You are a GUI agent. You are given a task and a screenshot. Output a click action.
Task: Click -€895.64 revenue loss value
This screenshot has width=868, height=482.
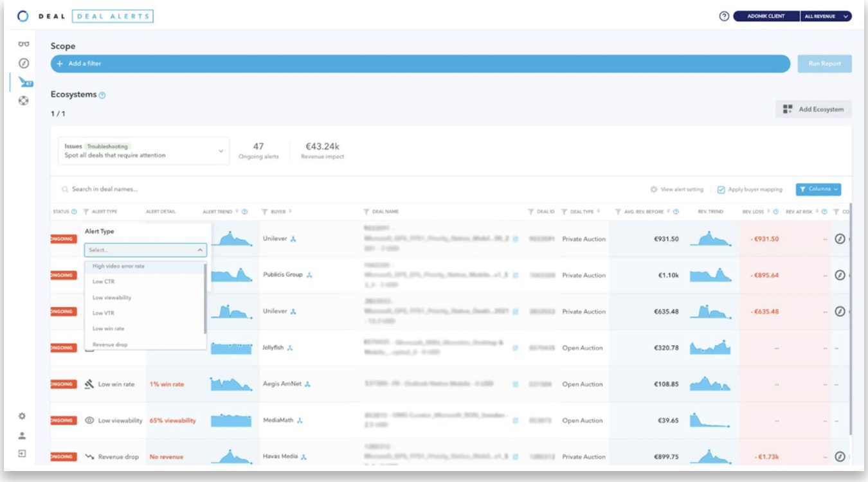[764, 275]
